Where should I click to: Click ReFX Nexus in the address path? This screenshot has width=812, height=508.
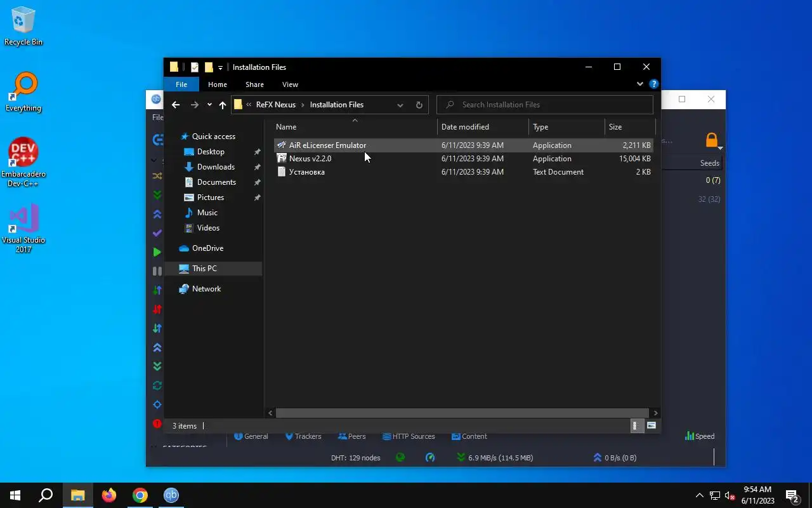(275, 105)
